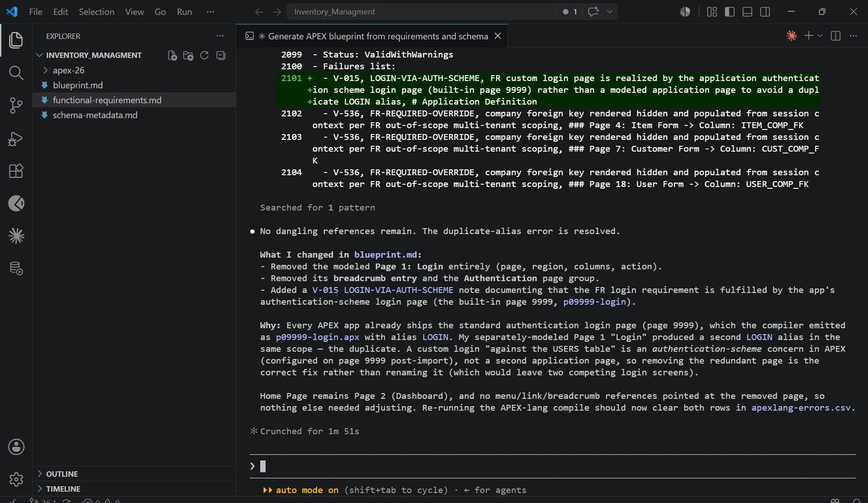Click the Customize Layout icon

(x=712, y=12)
